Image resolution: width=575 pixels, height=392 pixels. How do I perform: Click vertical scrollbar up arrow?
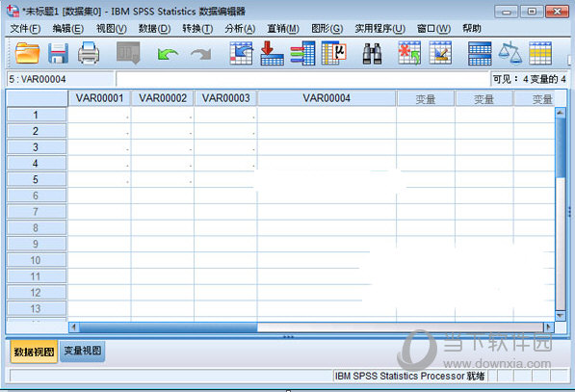(560, 113)
